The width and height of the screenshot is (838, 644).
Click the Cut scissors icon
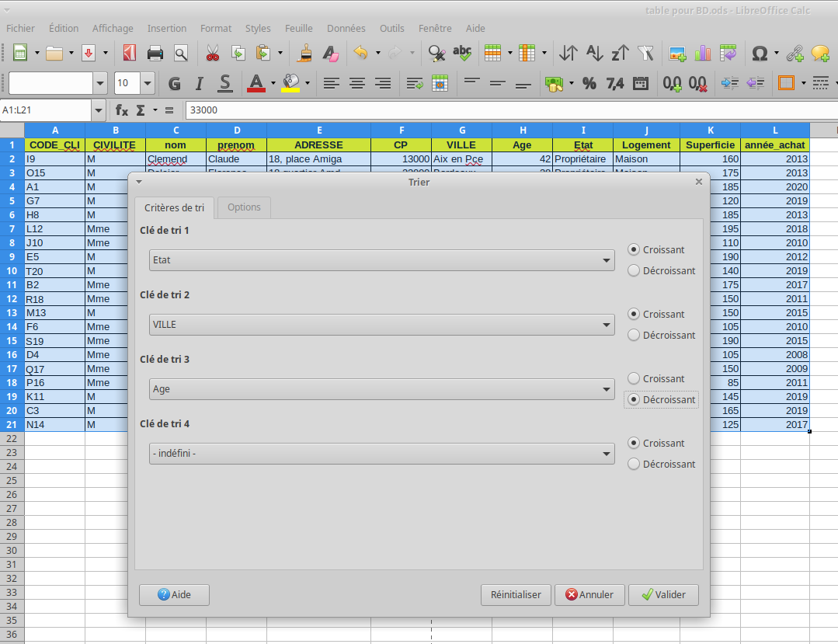[x=212, y=53]
